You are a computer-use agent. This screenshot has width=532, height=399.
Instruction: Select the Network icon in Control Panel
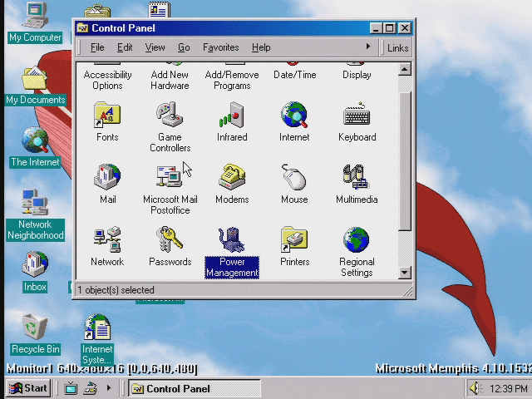click(107, 239)
